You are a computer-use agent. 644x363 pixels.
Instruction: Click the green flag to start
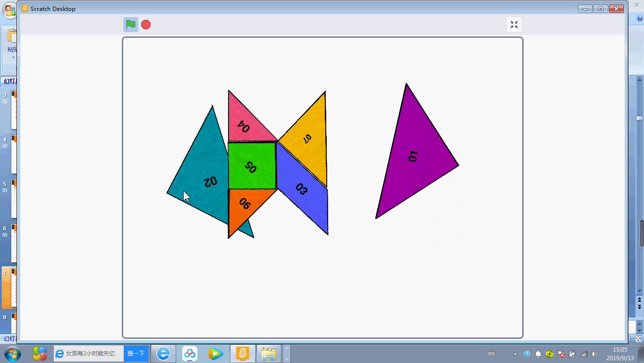pos(131,25)
